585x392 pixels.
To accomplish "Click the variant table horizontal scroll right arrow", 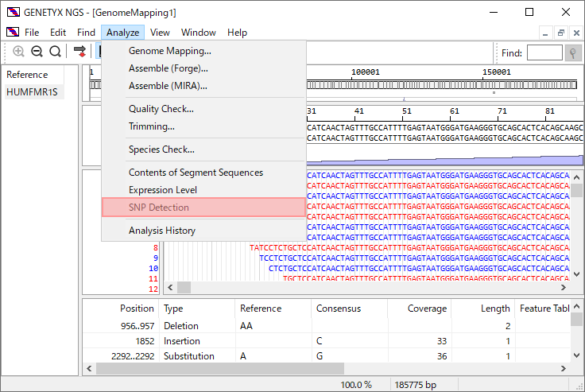I will coord(564,369).
